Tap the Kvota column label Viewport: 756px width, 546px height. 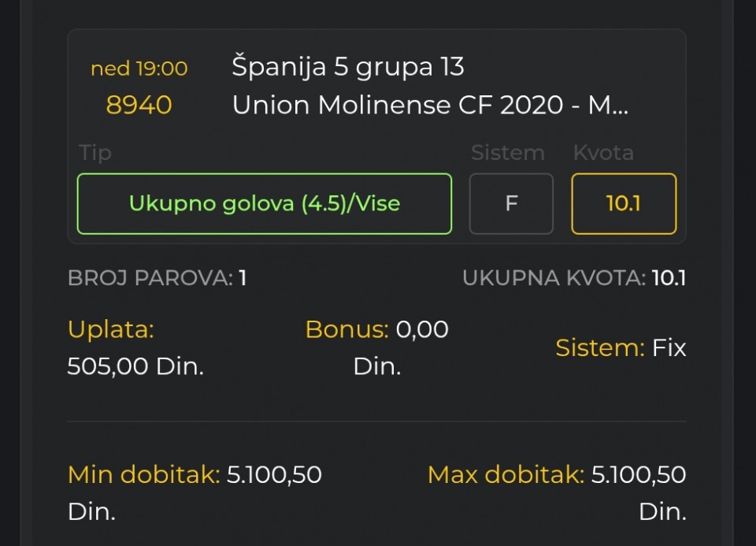pos(603,152)
